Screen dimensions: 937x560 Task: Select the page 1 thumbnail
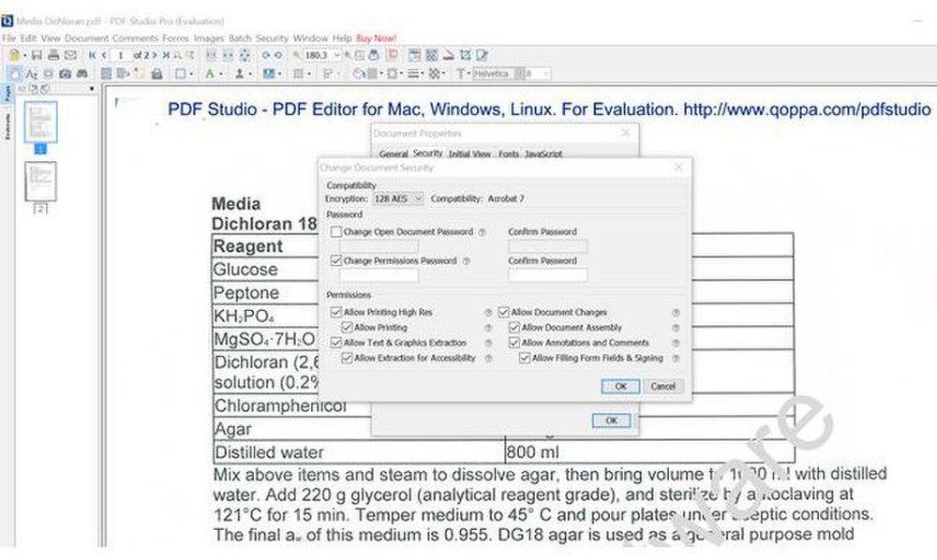pyautogui.click(x=40, y=122)
